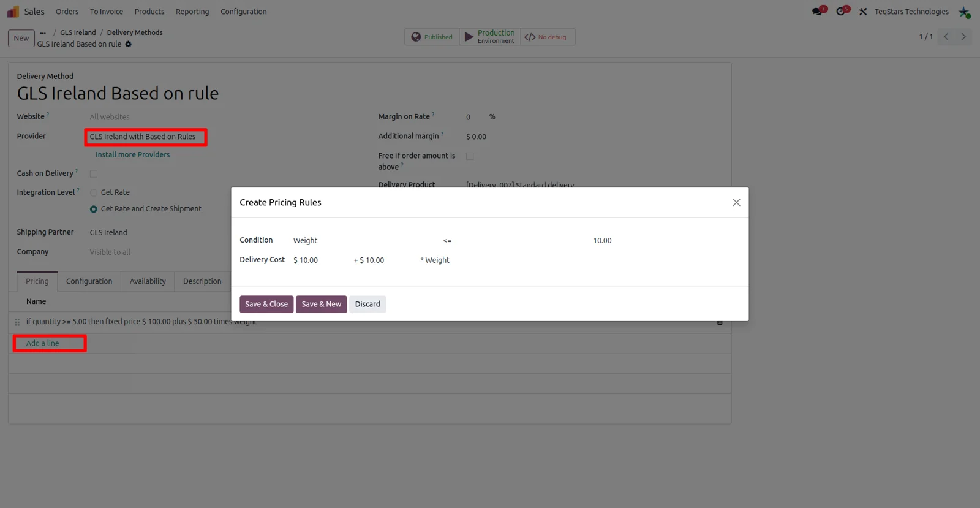Viewport: 980px width, 508px height.
Task: Click Save & New button
Action: pyautogui.click(x=322, y=304)
